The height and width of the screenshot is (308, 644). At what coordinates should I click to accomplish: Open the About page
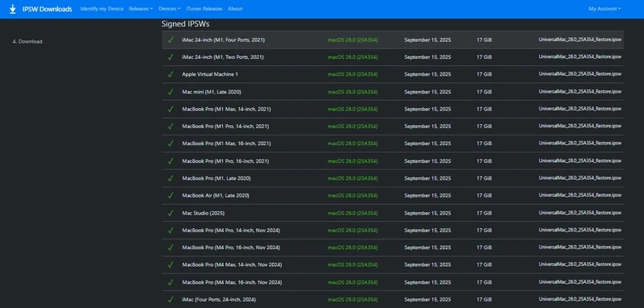[235, 9]
